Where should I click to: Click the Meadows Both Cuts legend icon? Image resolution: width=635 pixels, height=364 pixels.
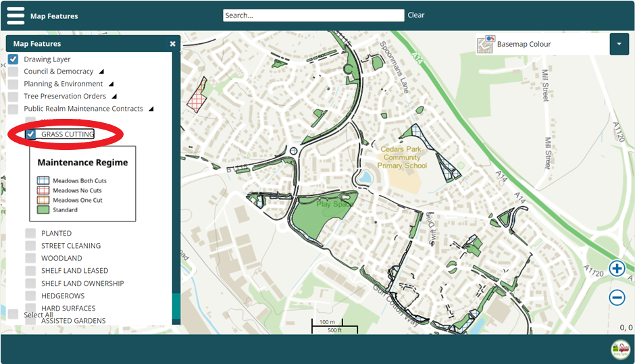(43, 181)
